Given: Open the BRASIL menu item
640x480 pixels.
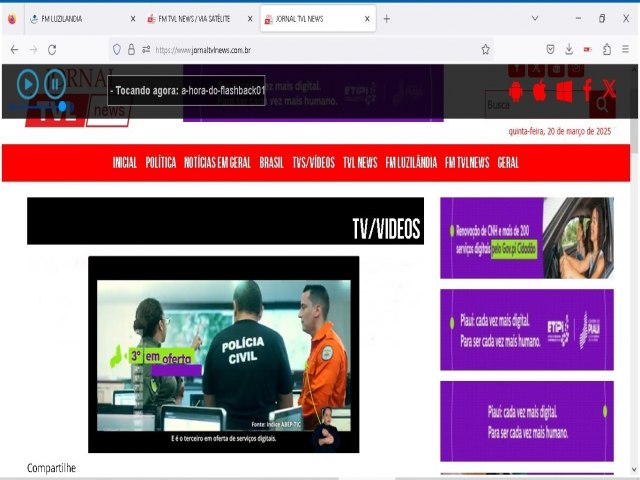Looking at the screenshot, I should [x=271, y=163].
